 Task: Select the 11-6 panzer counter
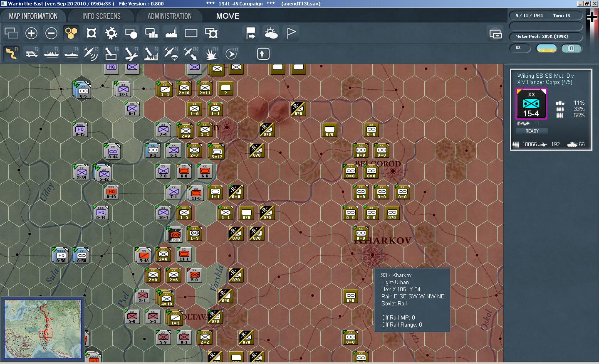point(196,193)
